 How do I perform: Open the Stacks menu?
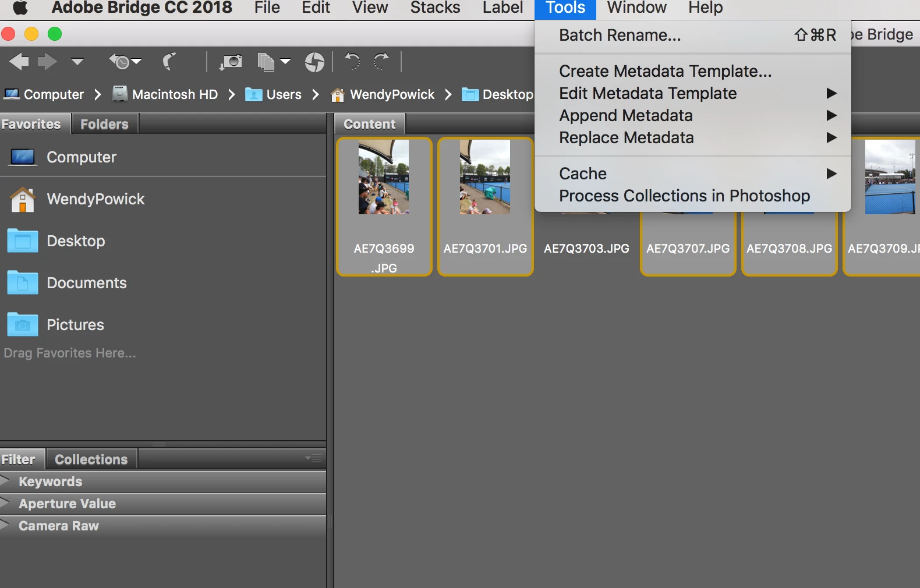[435, 8]
